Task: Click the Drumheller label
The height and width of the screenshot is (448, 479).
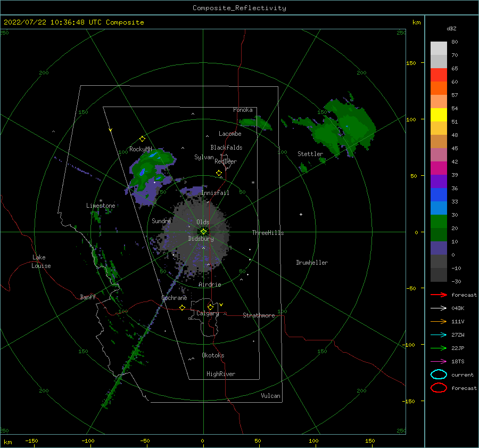Action: point(312,263)
